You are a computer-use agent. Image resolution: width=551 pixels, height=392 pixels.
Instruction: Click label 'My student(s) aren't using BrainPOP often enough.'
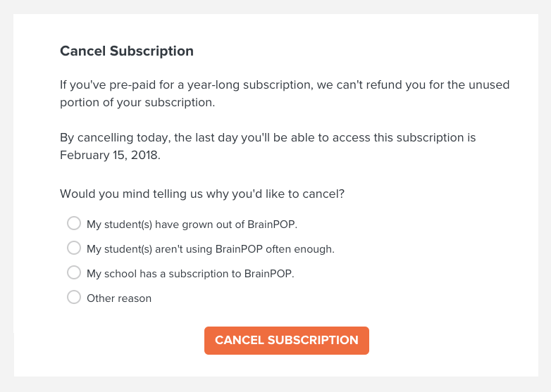tap(211, 249)
